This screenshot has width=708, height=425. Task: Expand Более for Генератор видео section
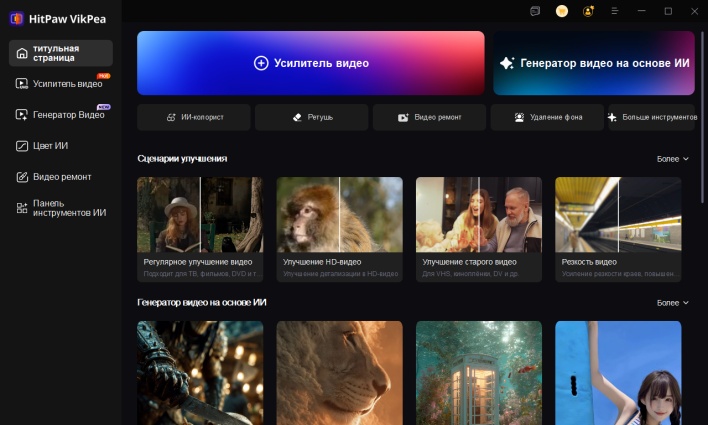(672, 303)
